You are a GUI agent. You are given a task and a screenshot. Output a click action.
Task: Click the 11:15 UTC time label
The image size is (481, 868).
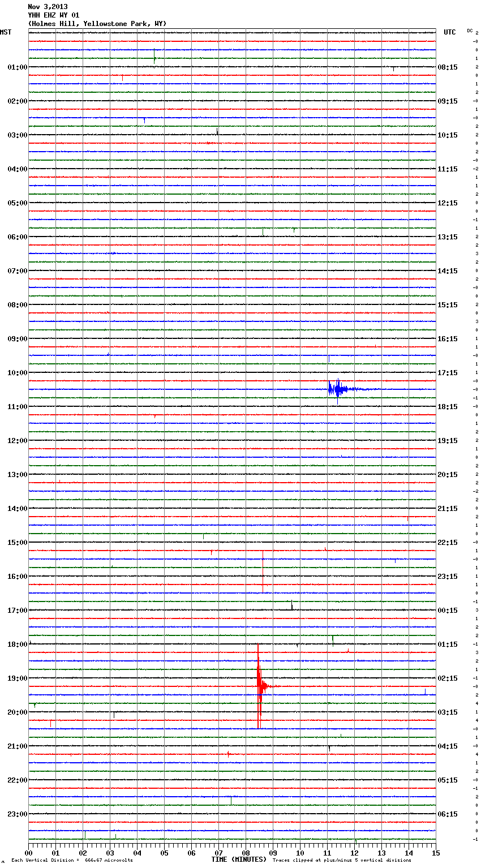pos(448,169)
